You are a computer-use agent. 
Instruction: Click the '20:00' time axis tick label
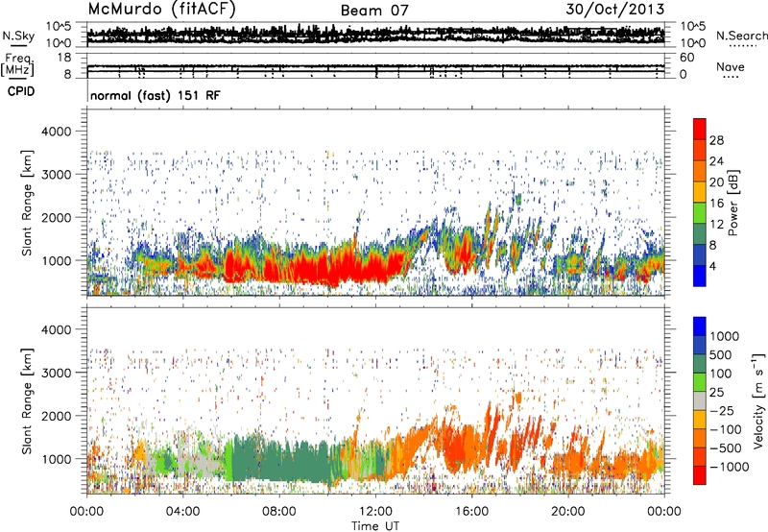click(x=568, y=512)
